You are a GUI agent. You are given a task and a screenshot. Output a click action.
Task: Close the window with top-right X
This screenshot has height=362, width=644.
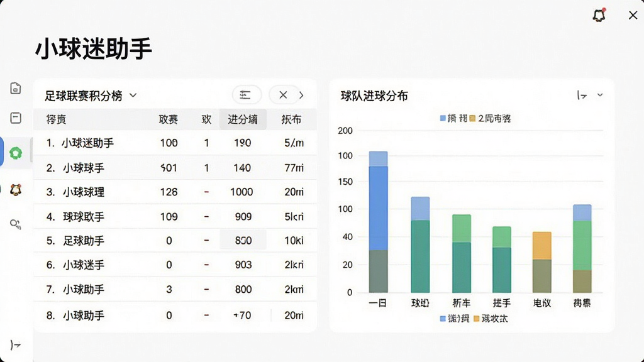(633, 15)
